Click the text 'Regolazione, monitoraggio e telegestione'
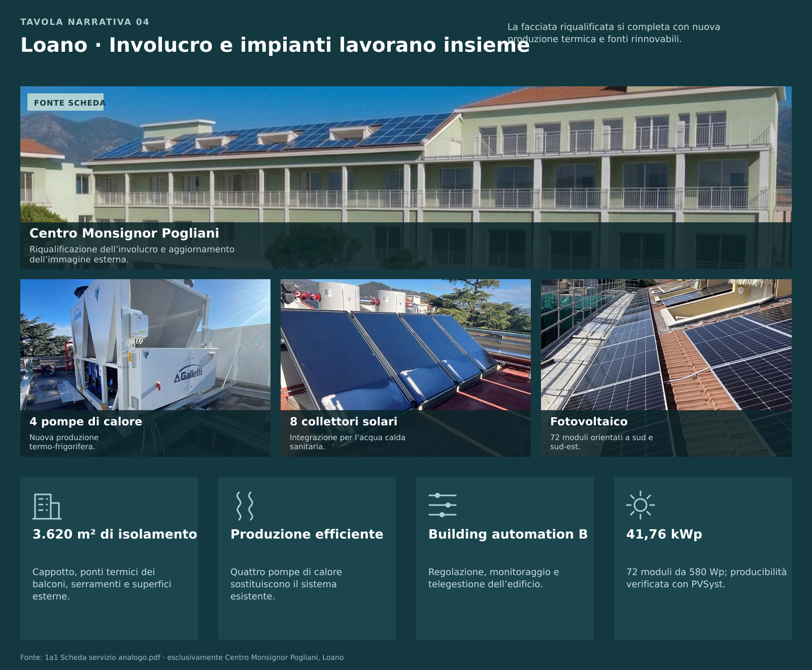 [494, 578]
